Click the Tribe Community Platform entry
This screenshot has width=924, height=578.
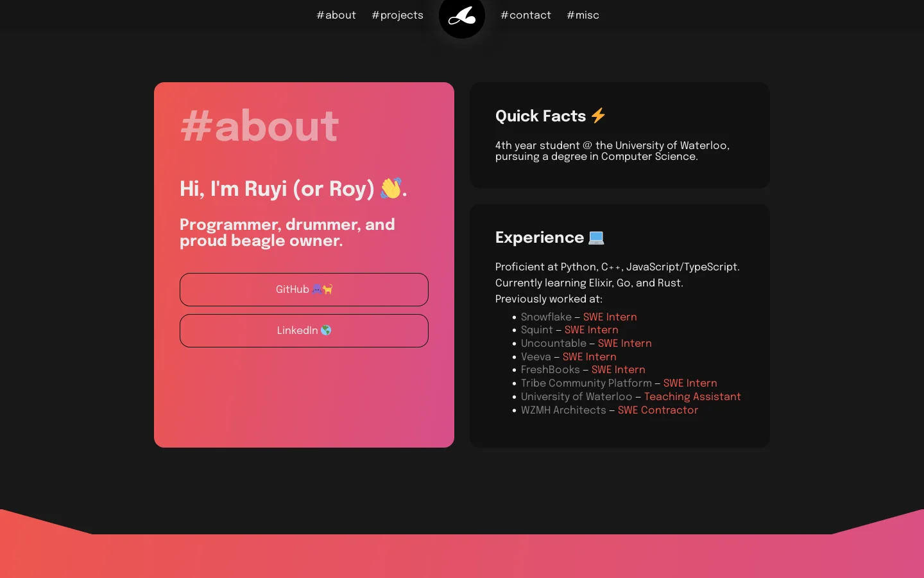[x=619, y=383]
